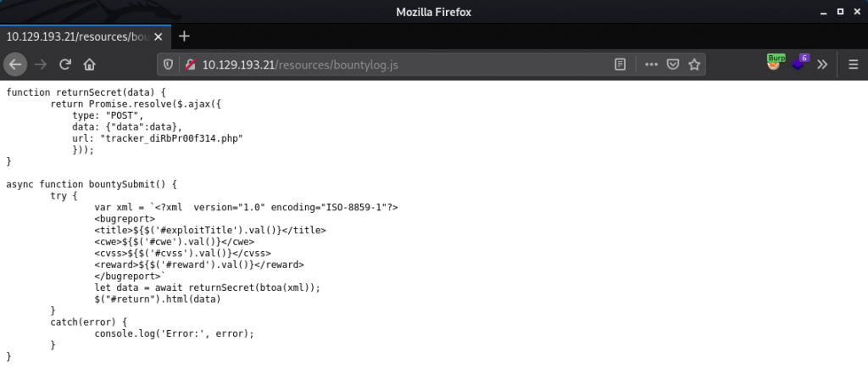Open the Firefox home page
Image resolution: width=868 pixels, height=369 pixels.
89,64
